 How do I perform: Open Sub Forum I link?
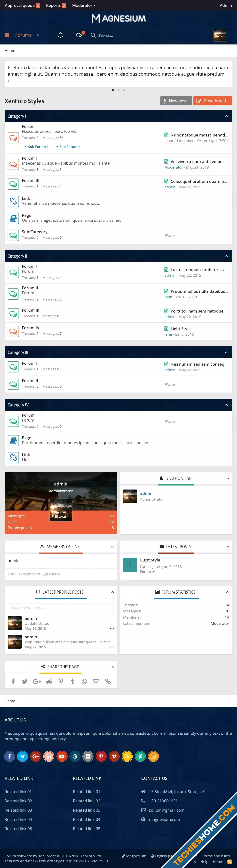[x=38, y=147]
